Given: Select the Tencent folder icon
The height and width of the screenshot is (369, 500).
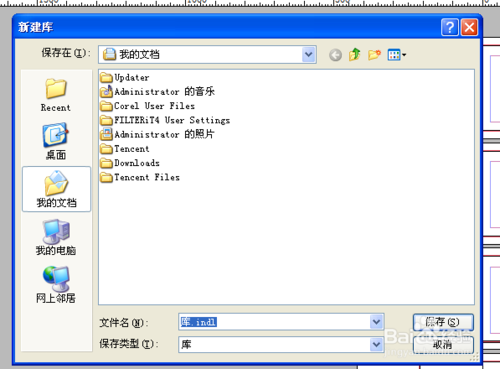Looking at the screenshot, I should coord(107,149).
